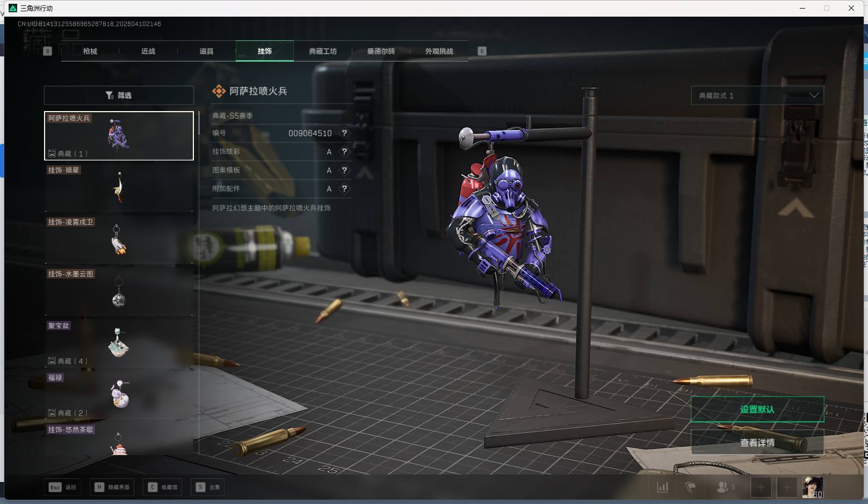Click the help icon beside 挂饰炫彩
The width and height of the screenshot is (868, 504).
point(344,152)
